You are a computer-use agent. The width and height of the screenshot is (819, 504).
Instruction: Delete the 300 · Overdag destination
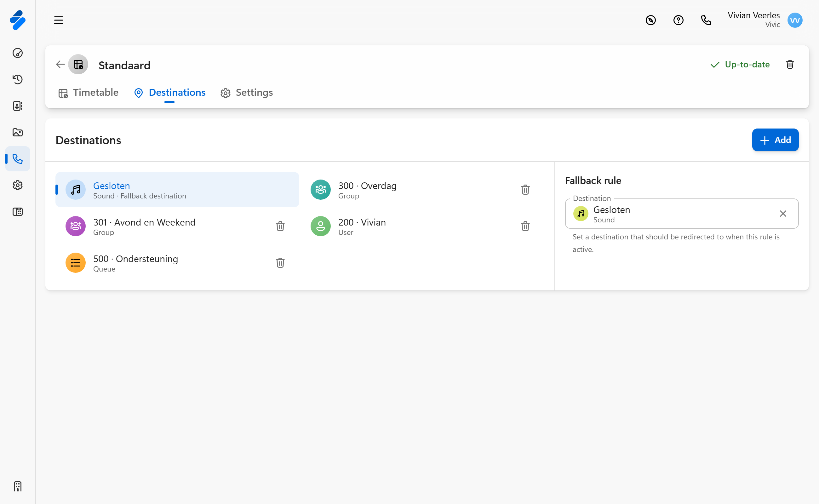pyautogui.click(x=525, y=190)
